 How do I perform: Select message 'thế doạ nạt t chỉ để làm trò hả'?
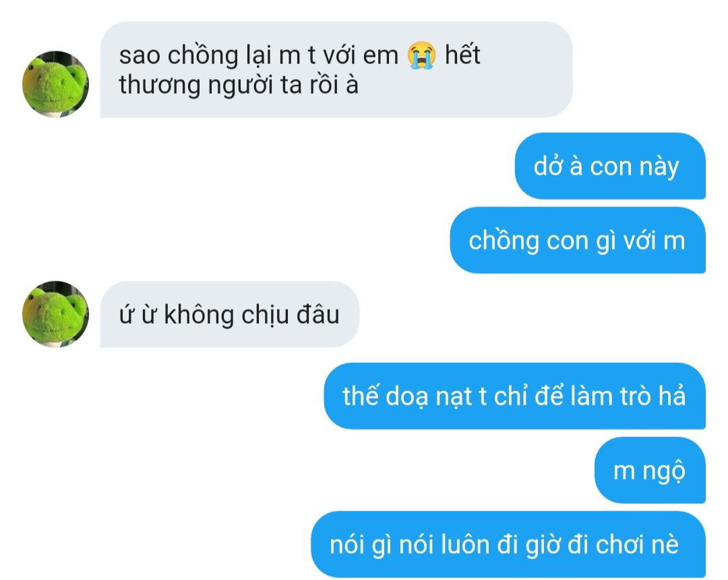(514, 396)
